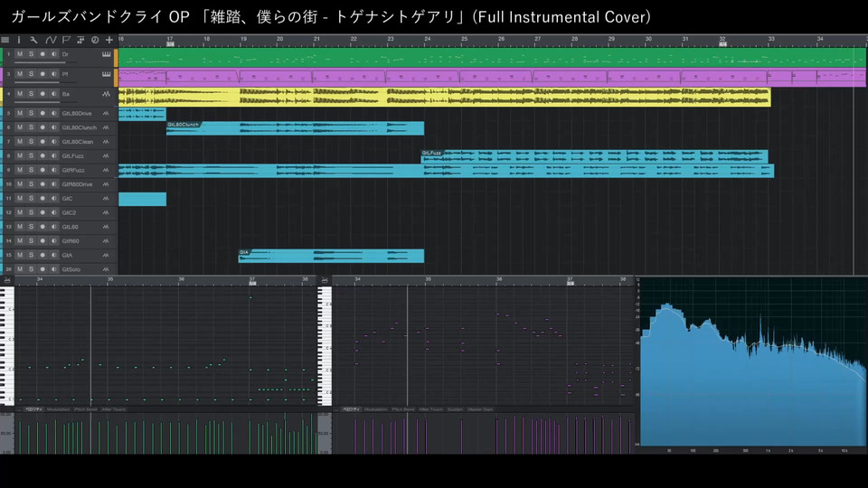
Task: Open the track list panel icon
Action: [x=5, y=40]
